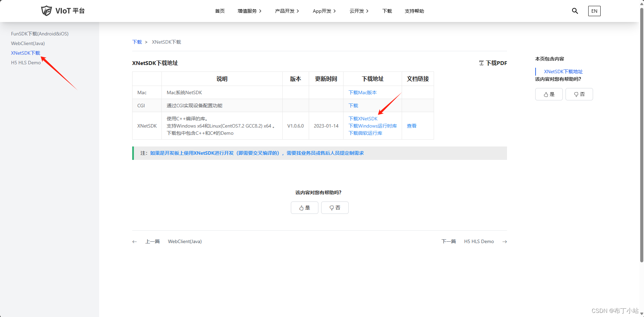Open previous article WebClient(Java)
The width and height of the screenshot is (644, 317).
pyautogui.click(x=185, y=241)
